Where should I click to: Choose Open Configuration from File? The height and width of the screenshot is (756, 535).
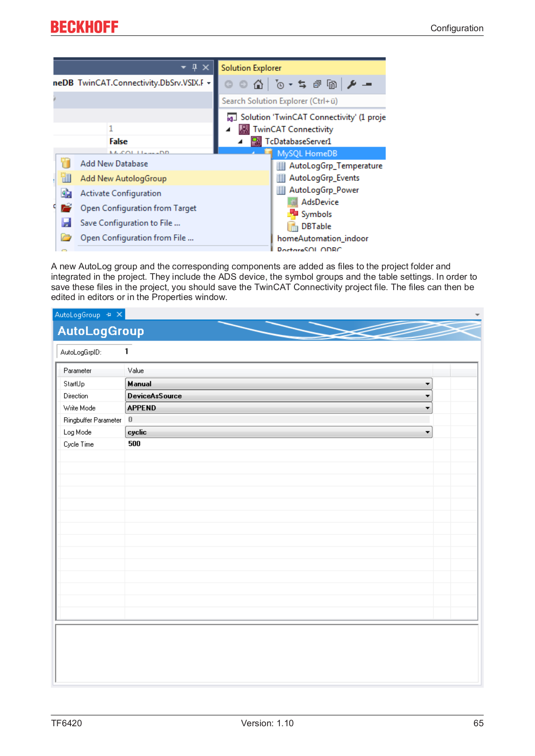[x=163, y=238]
